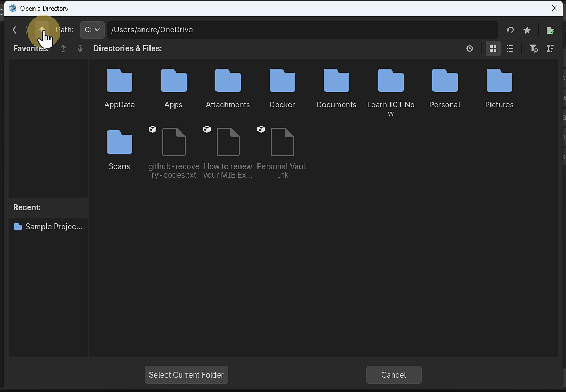566x392 pixels.
Task: Switch to list view
Action: (x=510, y=48)
